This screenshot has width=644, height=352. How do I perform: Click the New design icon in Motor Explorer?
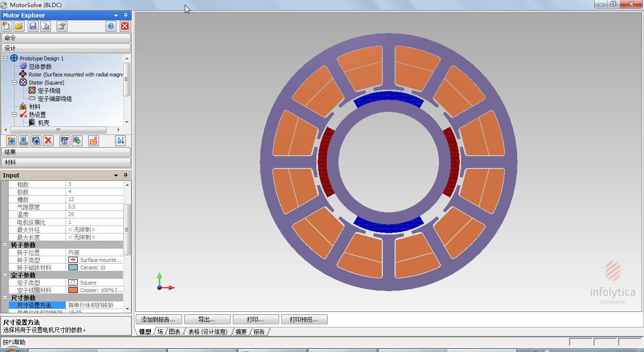(7, 26)
